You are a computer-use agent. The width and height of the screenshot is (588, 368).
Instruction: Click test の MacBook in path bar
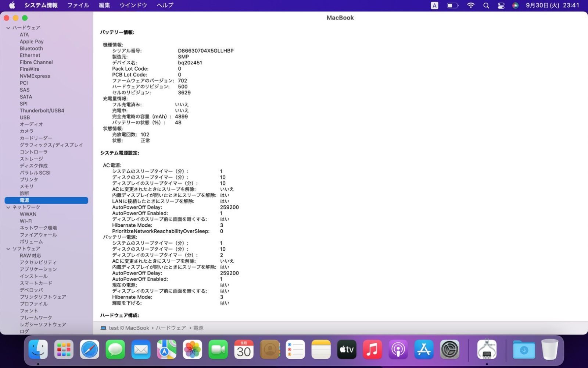pos(129,328)
